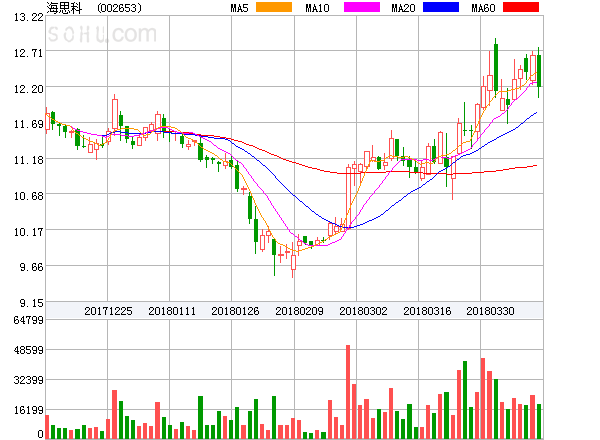Click the 13.22 price axis label
Screen dimensions: 600x440
(29, 17)
